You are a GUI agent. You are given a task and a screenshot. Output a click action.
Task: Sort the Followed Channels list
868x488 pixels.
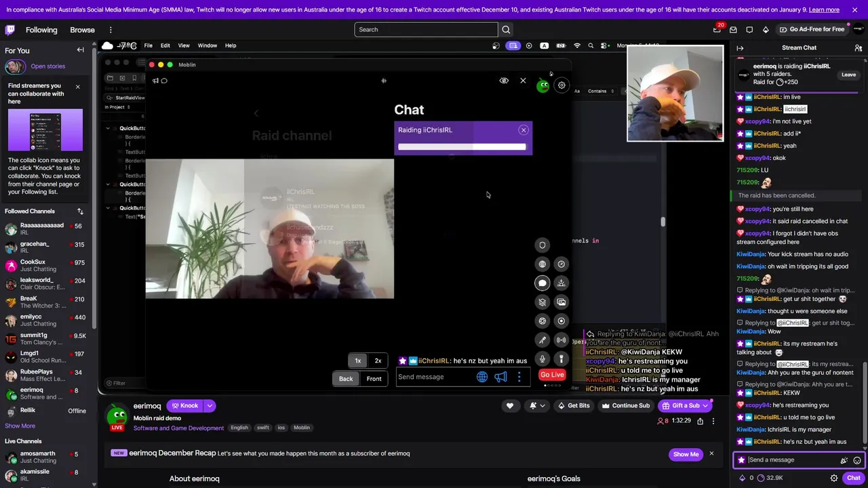[80, 211]
